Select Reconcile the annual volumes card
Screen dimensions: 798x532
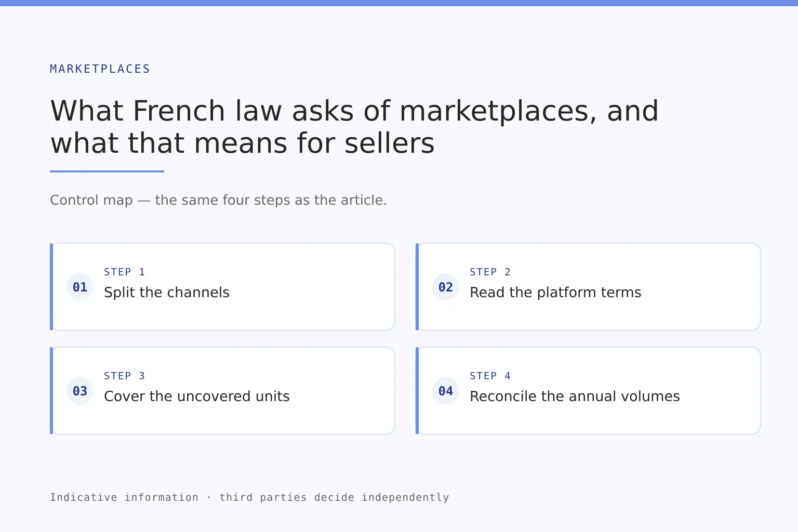pos(588,391)
